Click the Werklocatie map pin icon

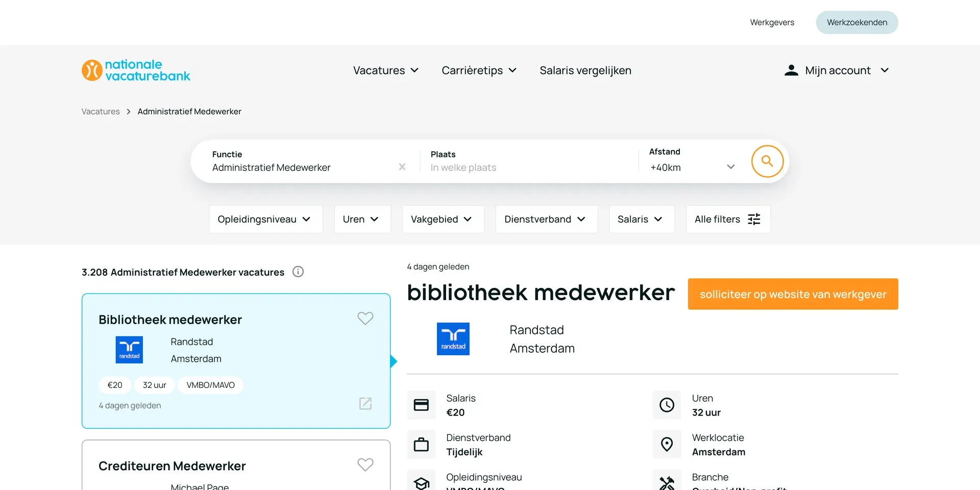tap(667, 445)
